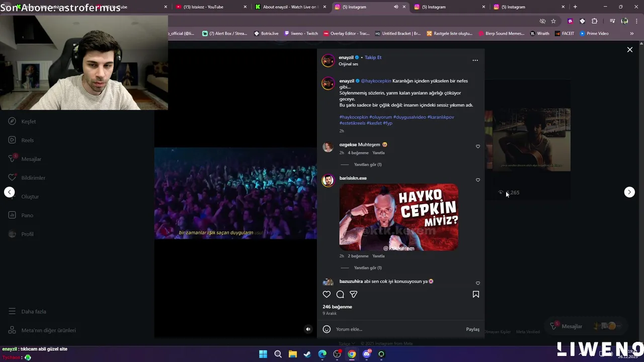Image resolution: width=644 pixels, height=362 pixels.
Task: Like barisiskn.exe's comment
Action: coord(478,180)
